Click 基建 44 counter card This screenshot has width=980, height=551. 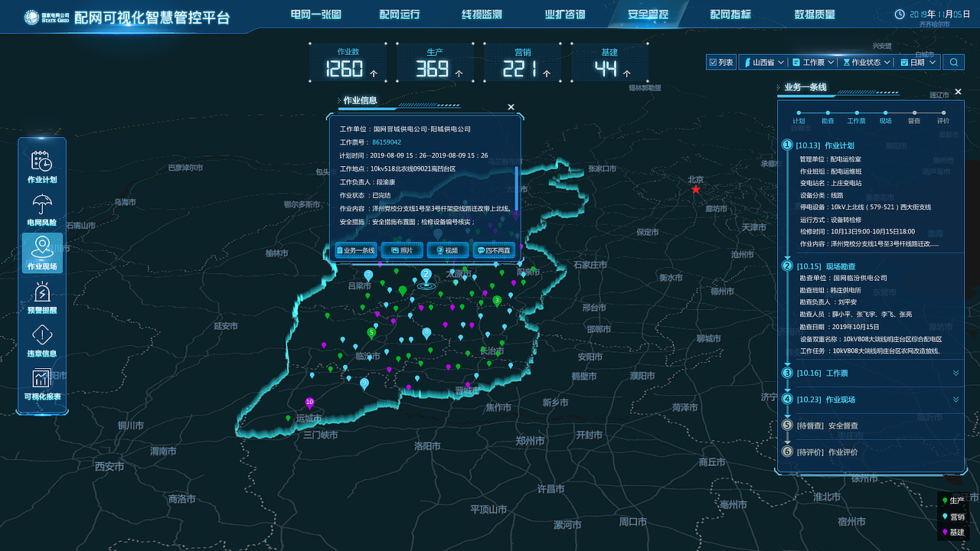[x=609, y=63]
